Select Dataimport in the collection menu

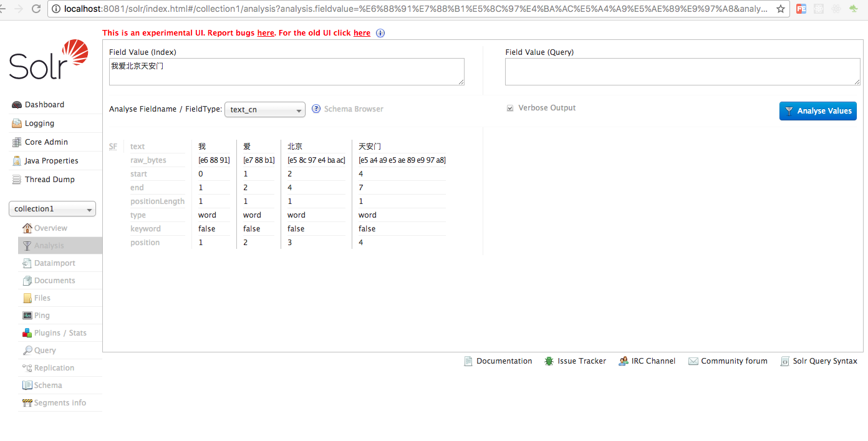[x=55, y=263]
